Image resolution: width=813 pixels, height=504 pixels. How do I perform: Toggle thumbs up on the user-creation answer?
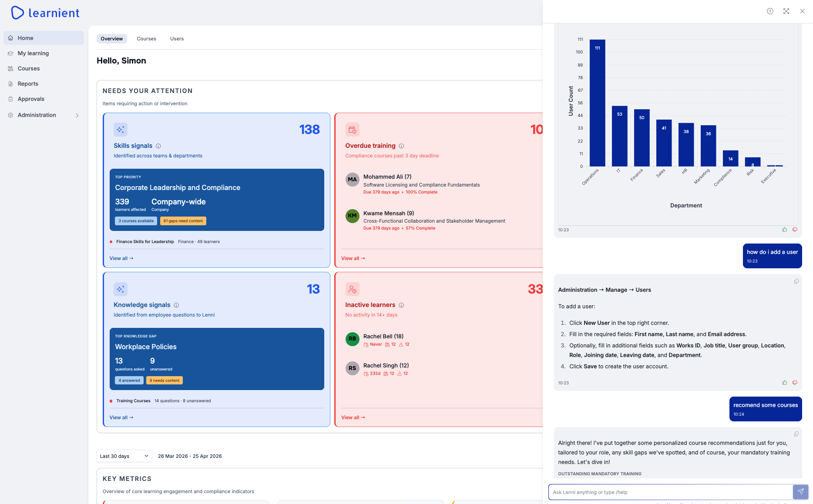(785, 383)
